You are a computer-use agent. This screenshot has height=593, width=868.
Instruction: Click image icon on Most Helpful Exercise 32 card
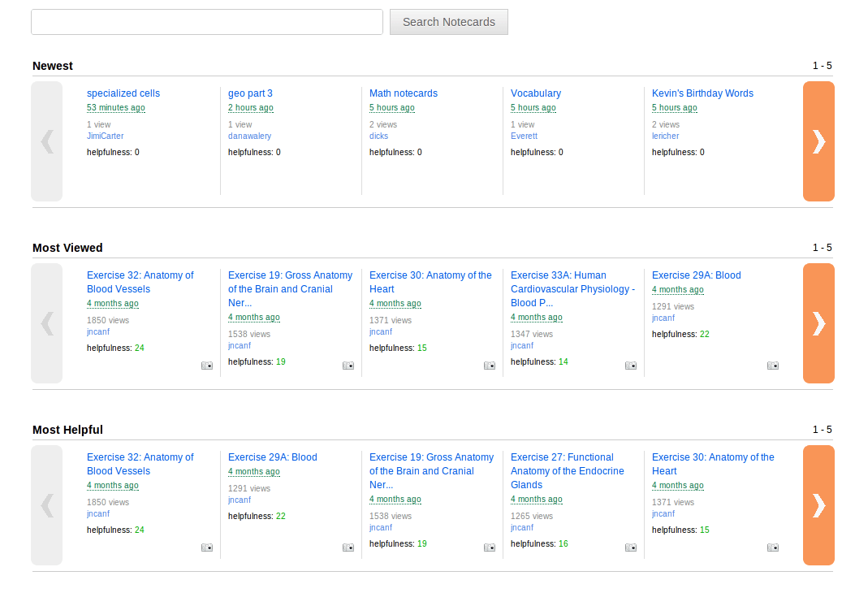coord(207,548)
